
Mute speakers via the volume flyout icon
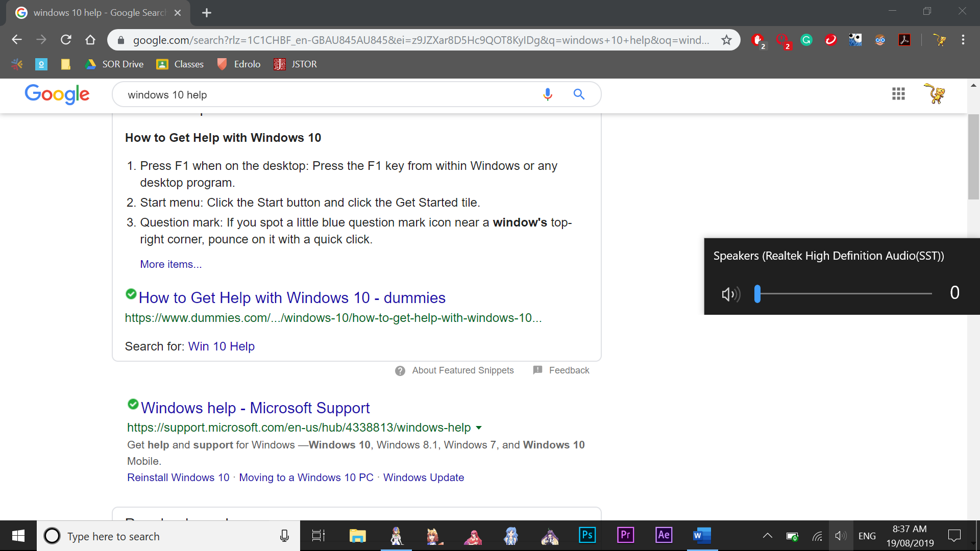[x=730, y=294]
